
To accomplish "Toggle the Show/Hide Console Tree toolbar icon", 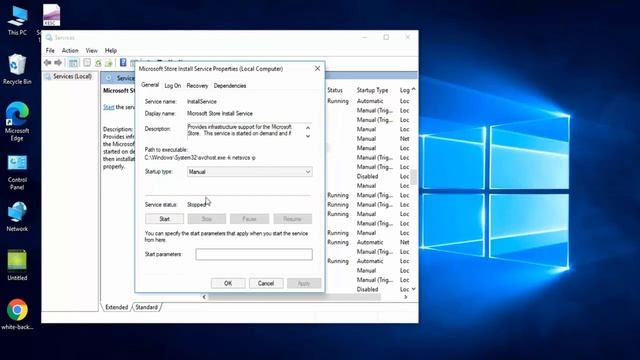I will [x=73, y=62].
